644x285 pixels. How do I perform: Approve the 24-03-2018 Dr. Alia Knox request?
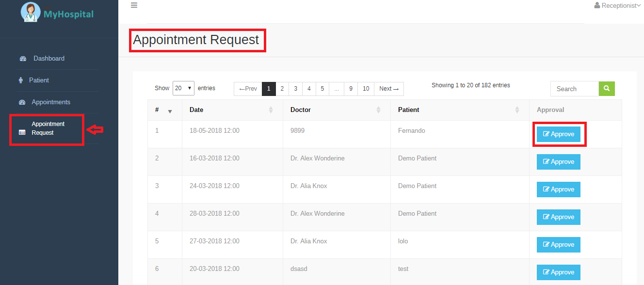559,190
